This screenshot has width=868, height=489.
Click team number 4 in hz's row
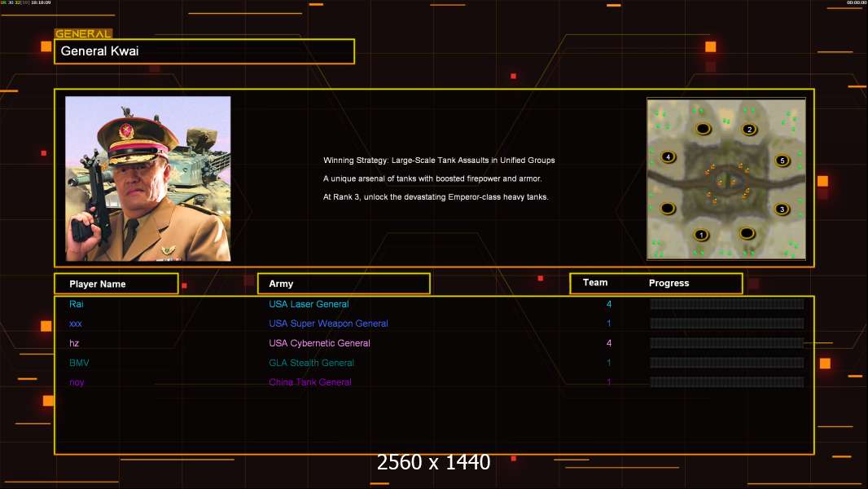[609, 343]
